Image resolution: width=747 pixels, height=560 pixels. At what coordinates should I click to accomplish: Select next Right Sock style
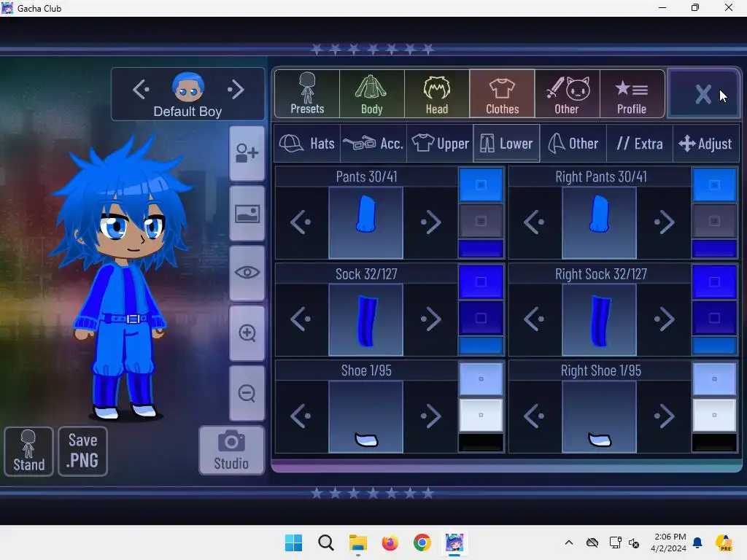(x=665, y=319)
